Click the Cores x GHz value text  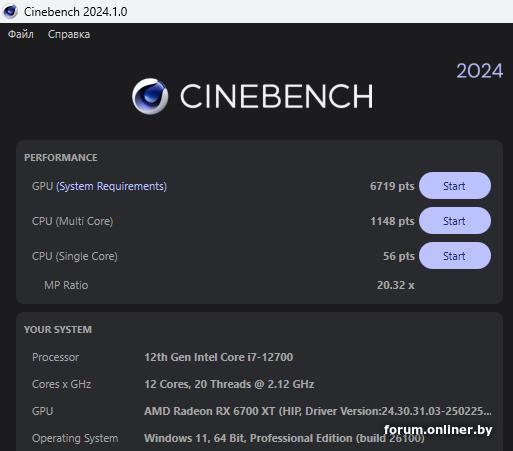tap(229, 384)
